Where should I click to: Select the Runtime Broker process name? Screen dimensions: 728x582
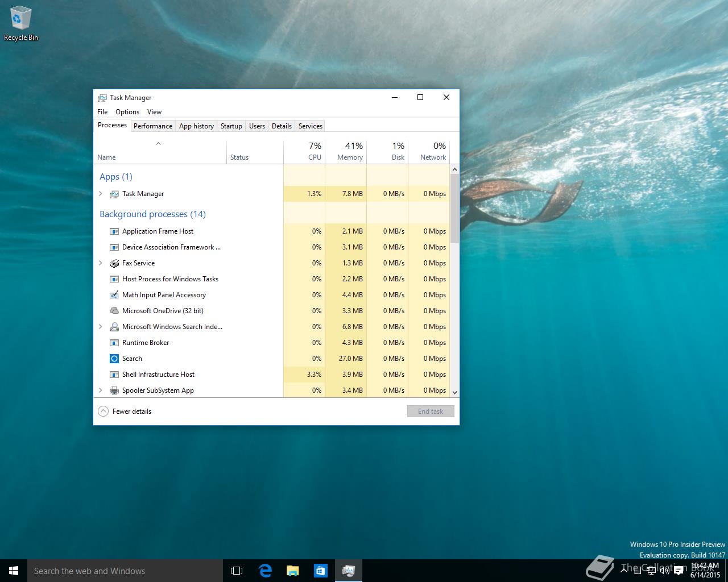coord(146,343)
